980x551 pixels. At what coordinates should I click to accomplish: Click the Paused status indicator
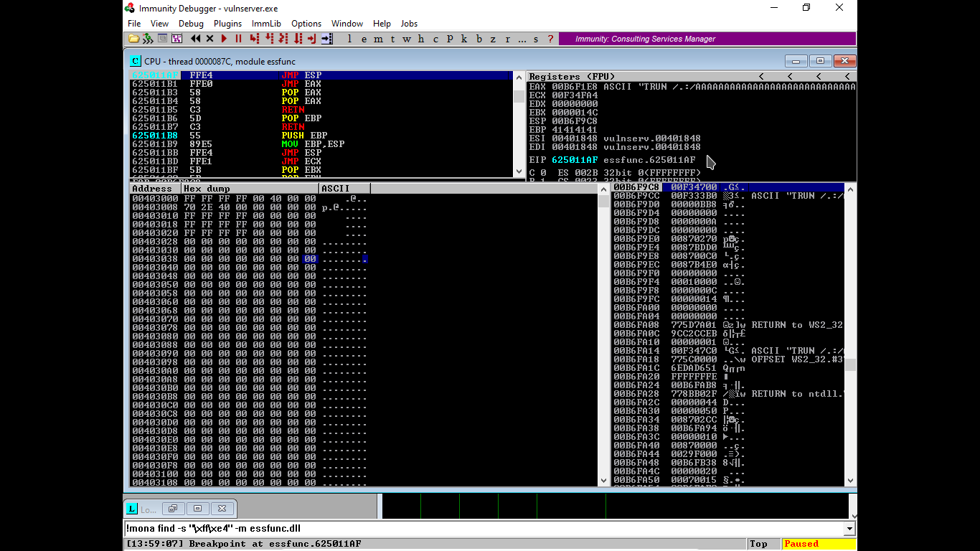819,544
